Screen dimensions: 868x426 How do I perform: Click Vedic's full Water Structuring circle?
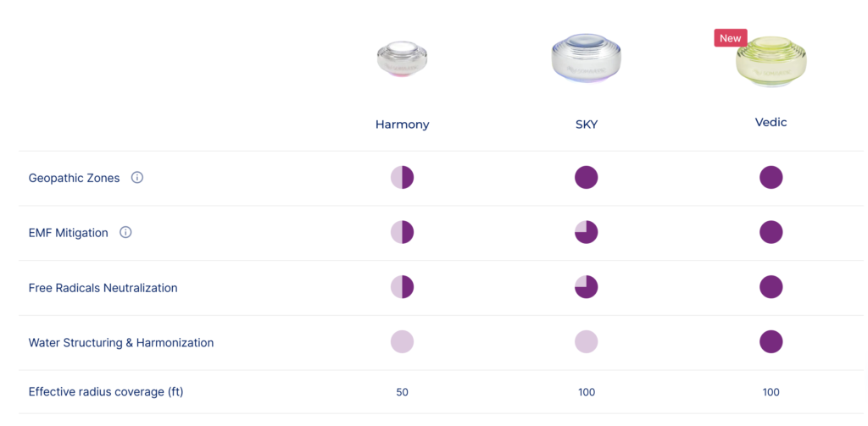pos(771,342)
